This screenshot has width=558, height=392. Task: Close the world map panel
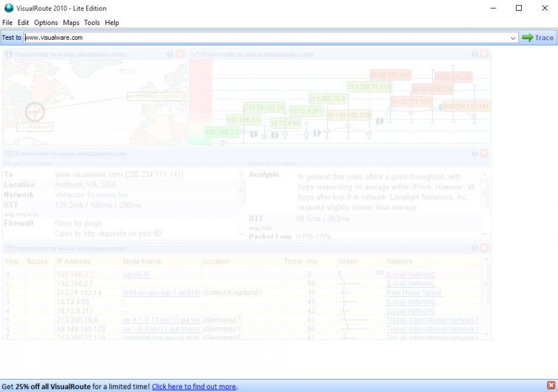(180, 54)
